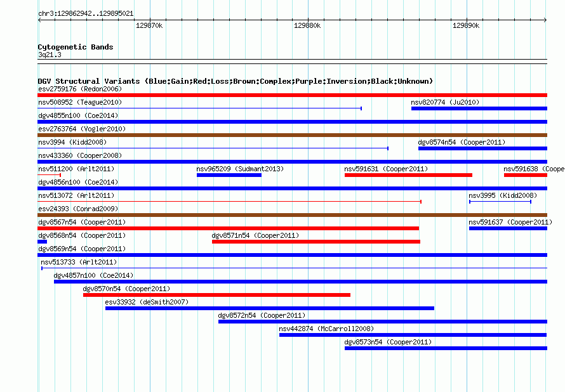Click the dgv8573n54 (Cooper2011) blue bar
The width and height of the screenshot is (565, 392).
(446, 348)
